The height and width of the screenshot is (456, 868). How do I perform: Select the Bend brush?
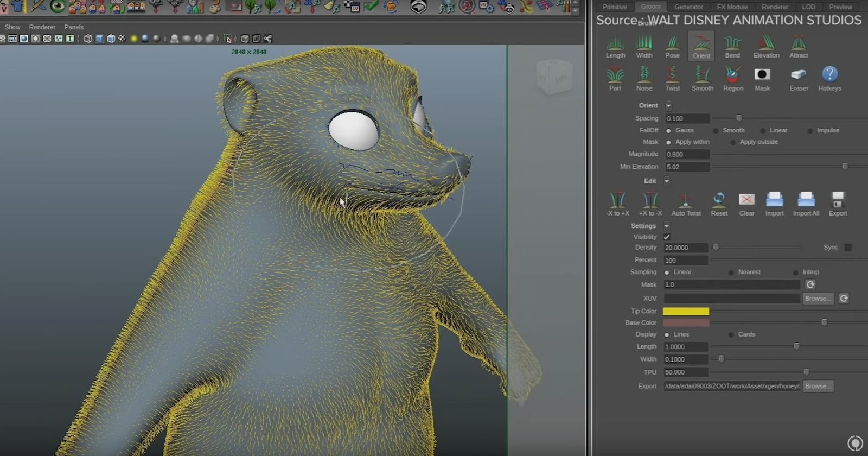point(732,47)
